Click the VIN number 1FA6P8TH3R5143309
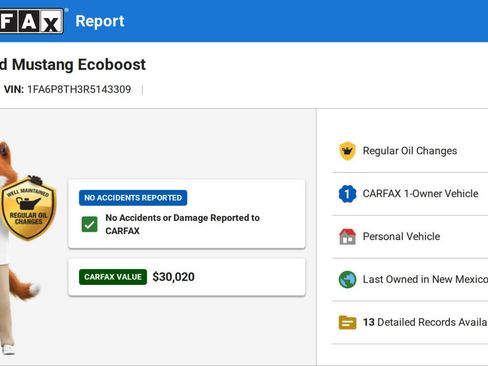This screenshot has width=488, height=366. pos(79,89)
